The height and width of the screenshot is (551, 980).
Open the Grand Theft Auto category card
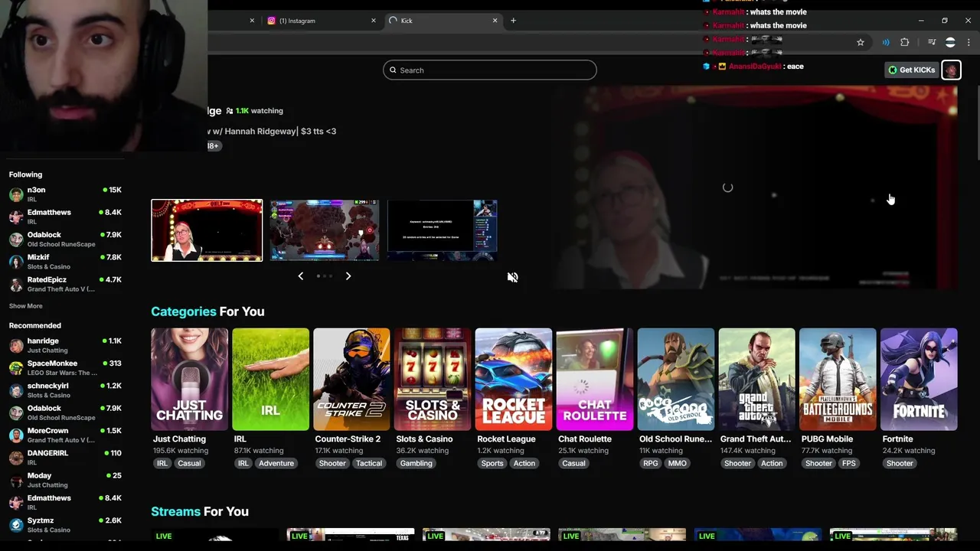756,379
